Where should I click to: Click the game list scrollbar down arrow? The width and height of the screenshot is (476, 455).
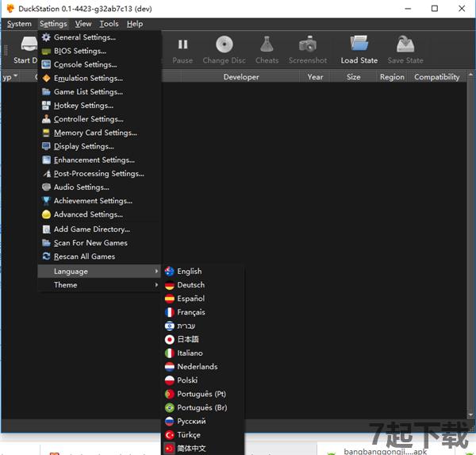point(470,415)
